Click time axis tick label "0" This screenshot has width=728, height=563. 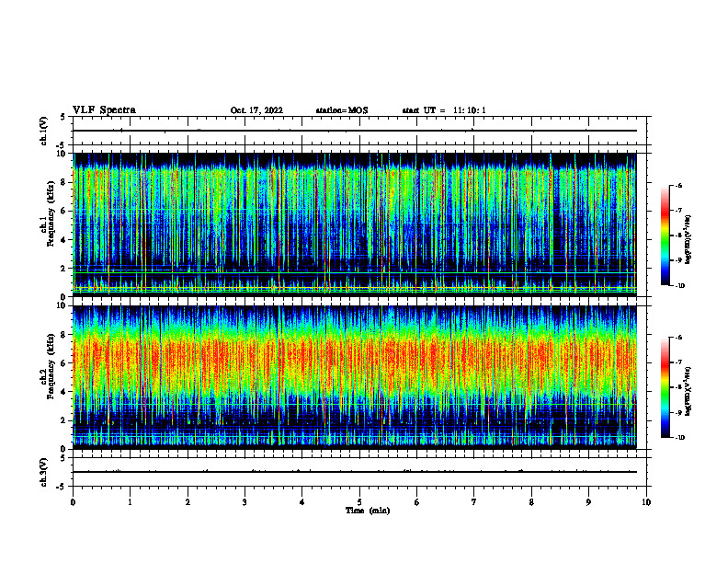pyautogui.click(x=73, y=502)
